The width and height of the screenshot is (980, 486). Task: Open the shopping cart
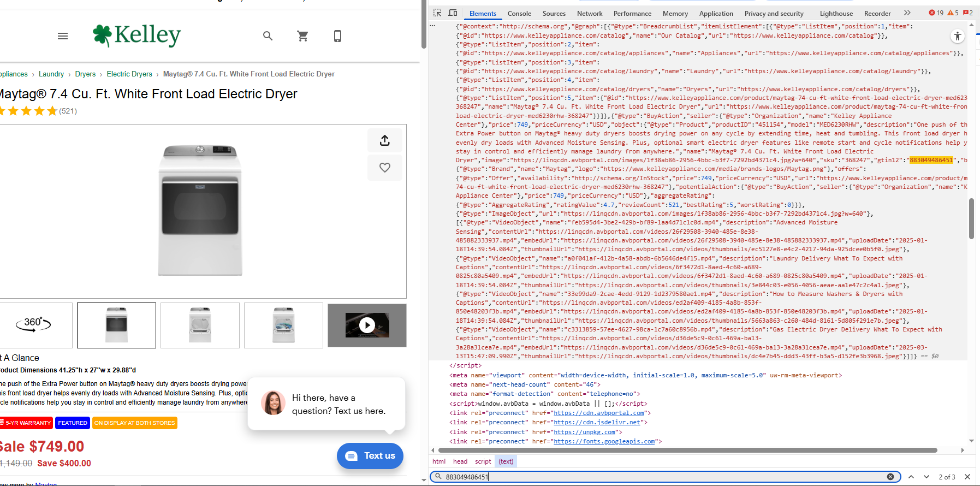(302, 36)
